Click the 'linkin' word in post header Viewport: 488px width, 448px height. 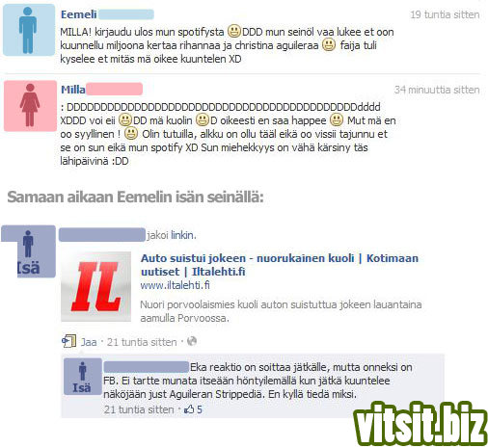point(183,235)
